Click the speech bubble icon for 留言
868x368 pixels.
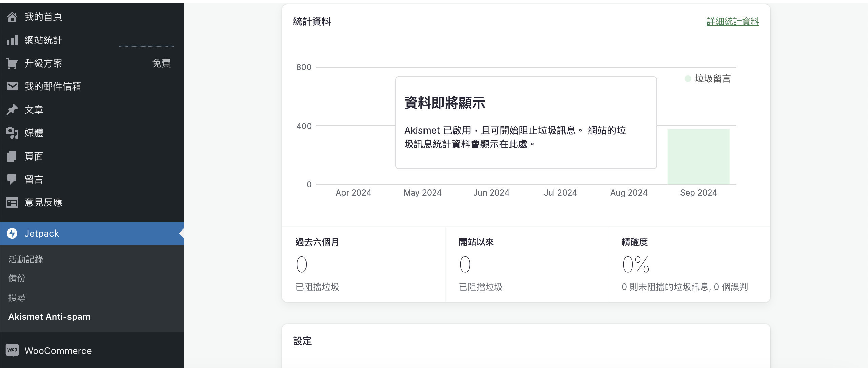(x=12, y=179)
